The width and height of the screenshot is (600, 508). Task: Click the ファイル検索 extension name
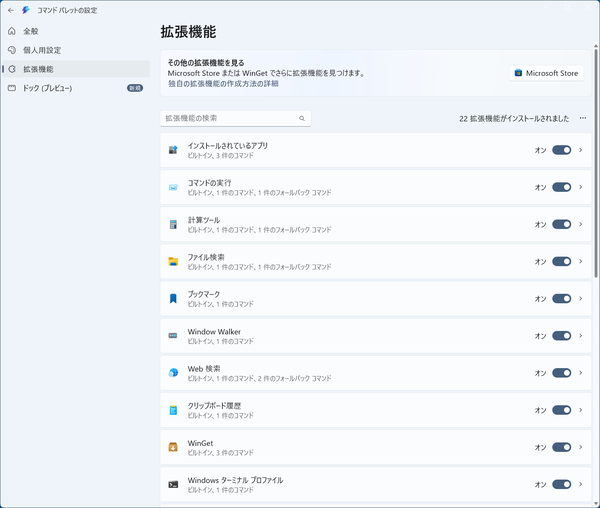[206, 257]
